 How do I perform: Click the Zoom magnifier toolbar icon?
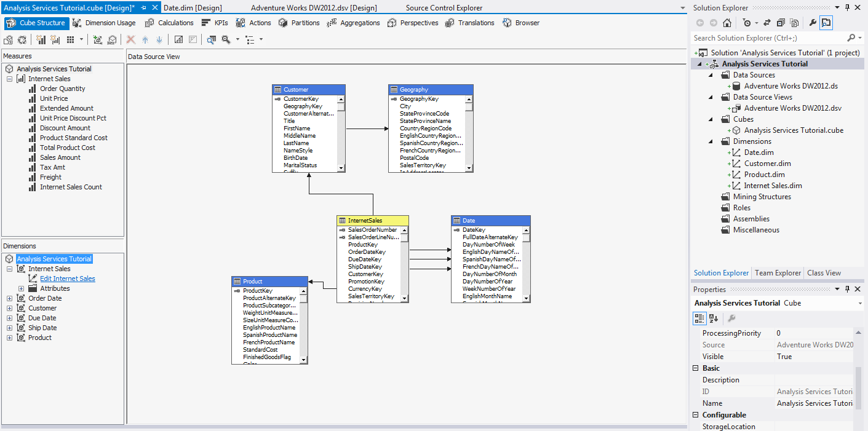(x=226, y=39)
